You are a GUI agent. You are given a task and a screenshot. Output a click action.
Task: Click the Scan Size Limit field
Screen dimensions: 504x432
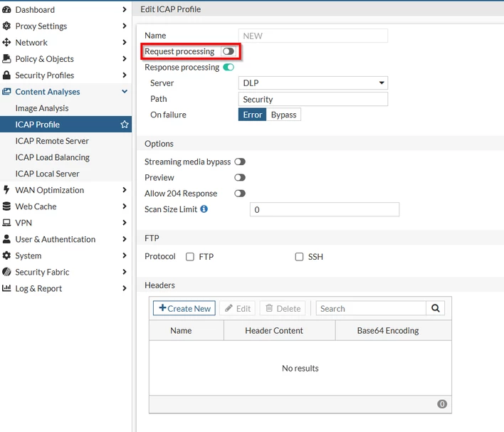(x=325, y=209)
